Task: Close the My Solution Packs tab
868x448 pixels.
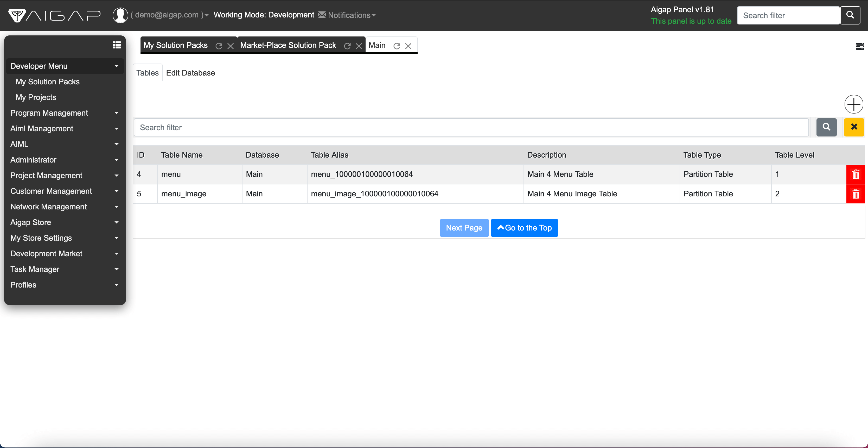Action: (231, 46)
